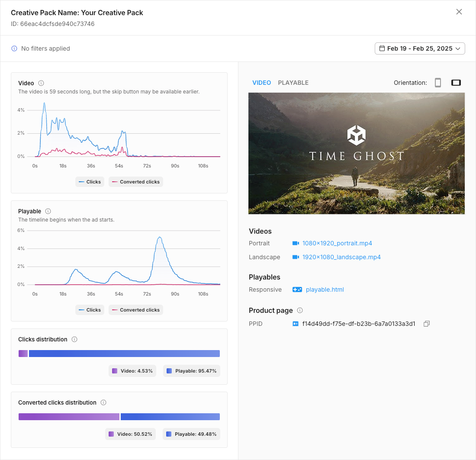Select the VIDEO preview tab
The width and height of the screenshot is (476, 460).
tap(261, 83)
